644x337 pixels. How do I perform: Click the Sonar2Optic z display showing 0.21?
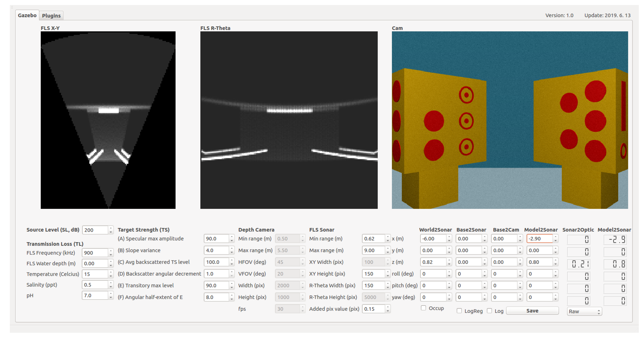[578, 264]
